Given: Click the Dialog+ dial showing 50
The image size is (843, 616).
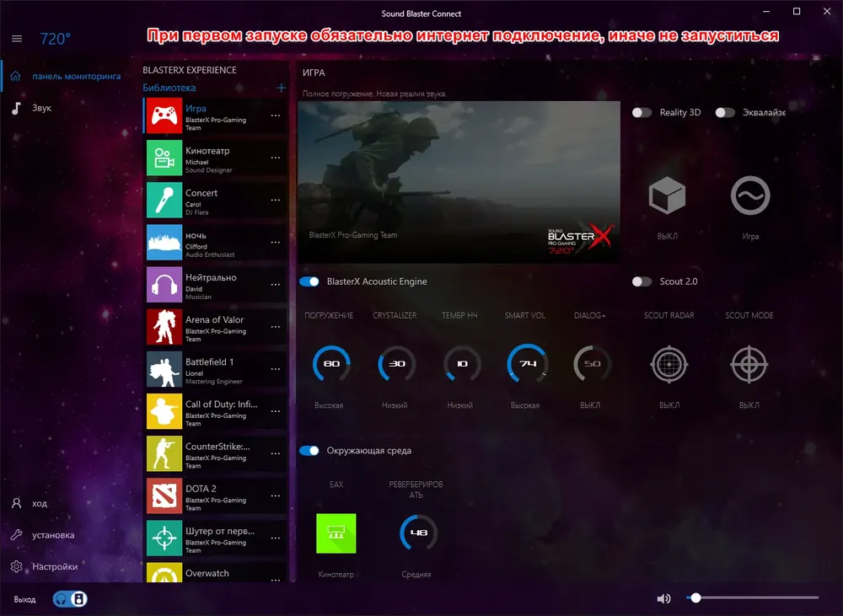Looking at the screenshot, I should [x=592, y=364].
